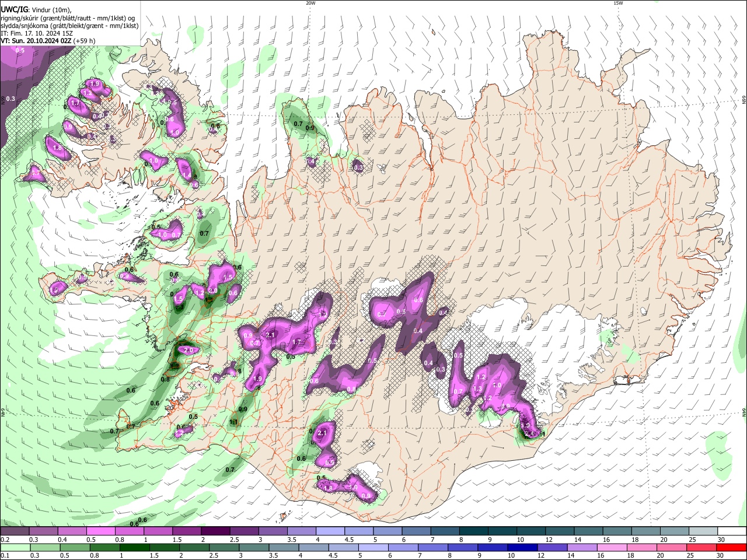
Task: Click the lavender swatch labeled 4 in upper legend
Action: (x=330, y=531)
